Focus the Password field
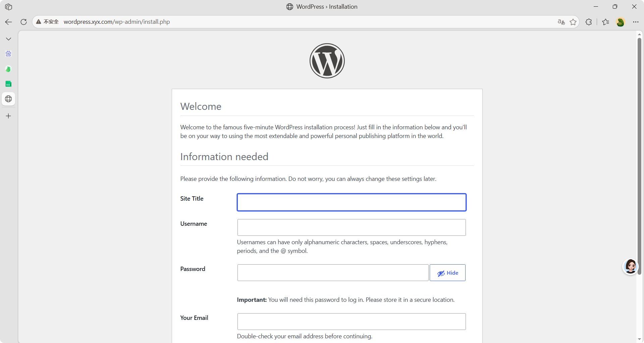 333,273
